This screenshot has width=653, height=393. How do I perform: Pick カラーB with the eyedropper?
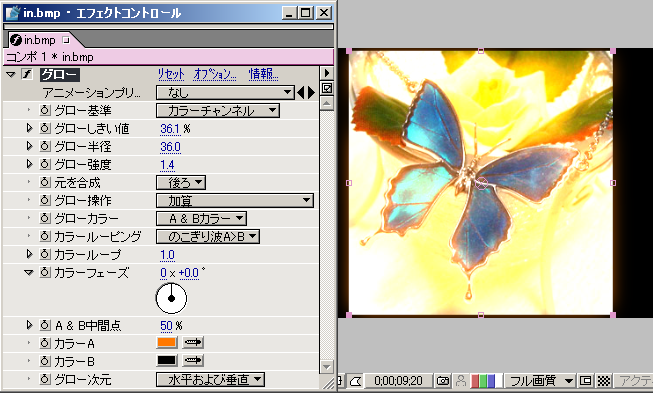193,360
